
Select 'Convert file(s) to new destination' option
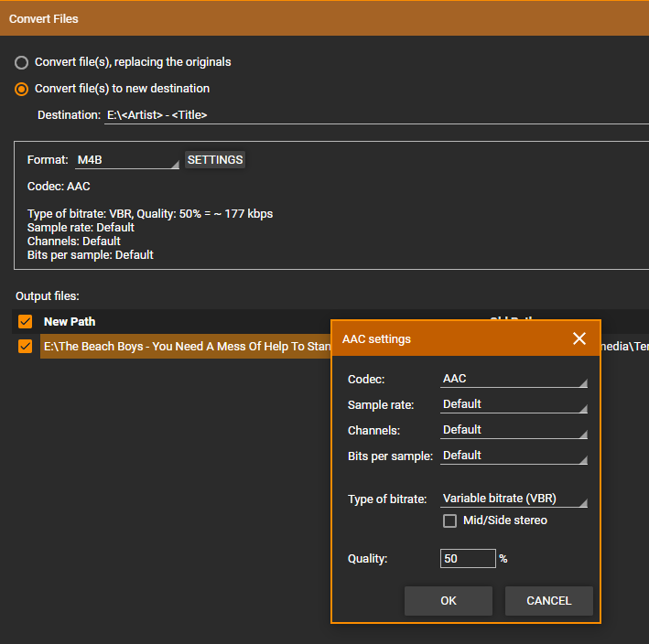tap(22, 90)
